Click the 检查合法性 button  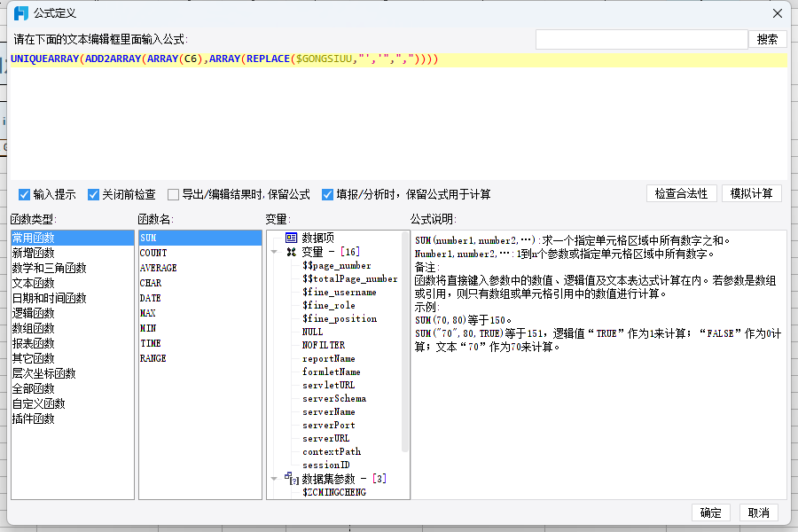pos(682,194)
